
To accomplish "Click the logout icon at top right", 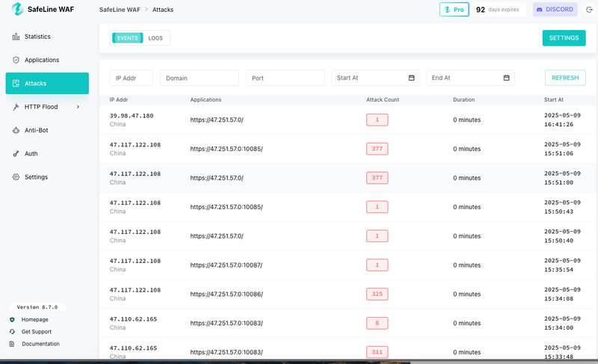I will pyautogui.click(x=589, y=10).
